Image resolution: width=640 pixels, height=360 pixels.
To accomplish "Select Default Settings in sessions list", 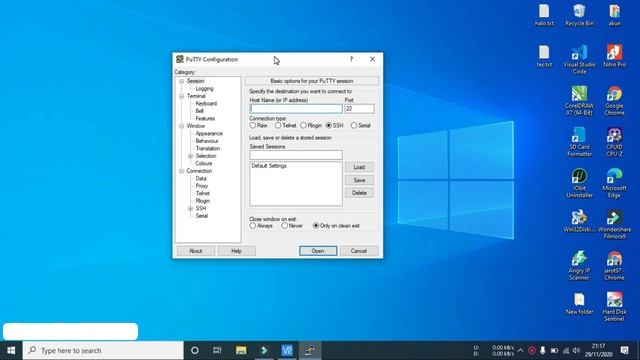I will pos(269,166).
